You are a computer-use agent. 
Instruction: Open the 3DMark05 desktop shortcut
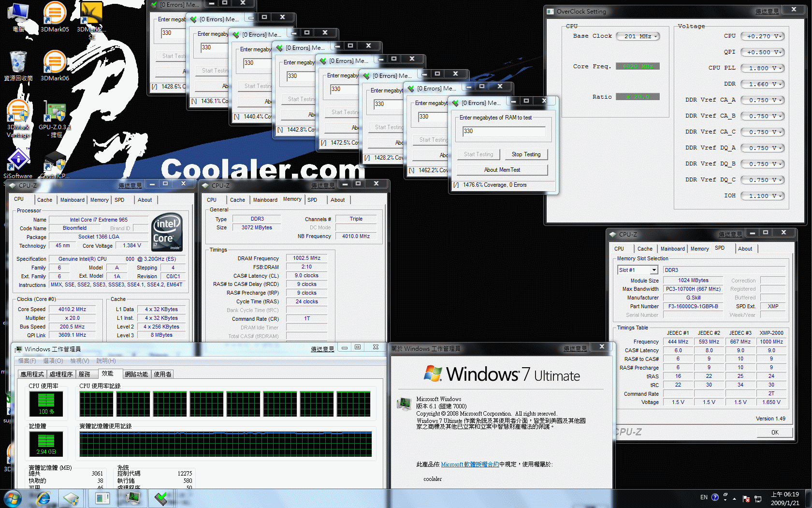pos(55,17)
